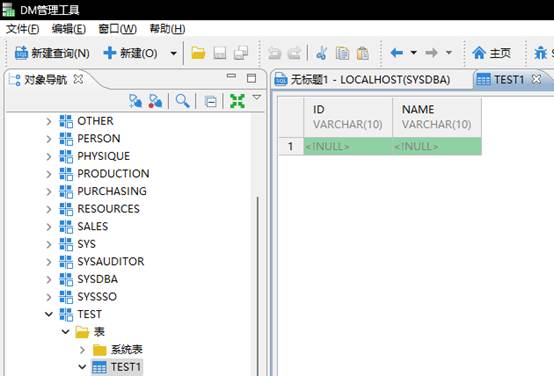Select row 1 header in grid
The image size is (554, 376).
pos(291,146)
